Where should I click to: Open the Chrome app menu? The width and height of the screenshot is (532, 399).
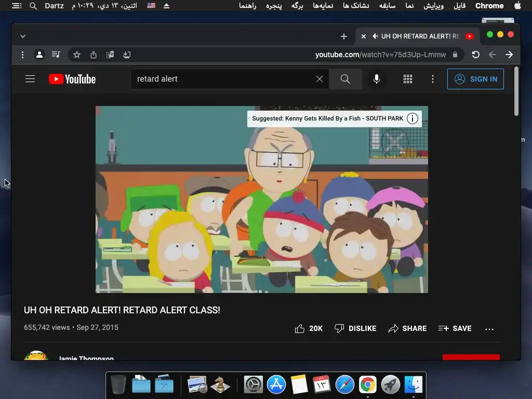click(489, 6)
